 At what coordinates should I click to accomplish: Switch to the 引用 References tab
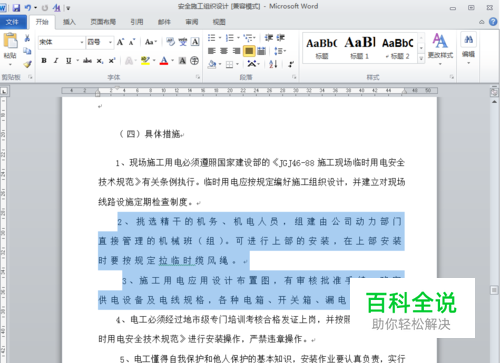pos(137,22)
